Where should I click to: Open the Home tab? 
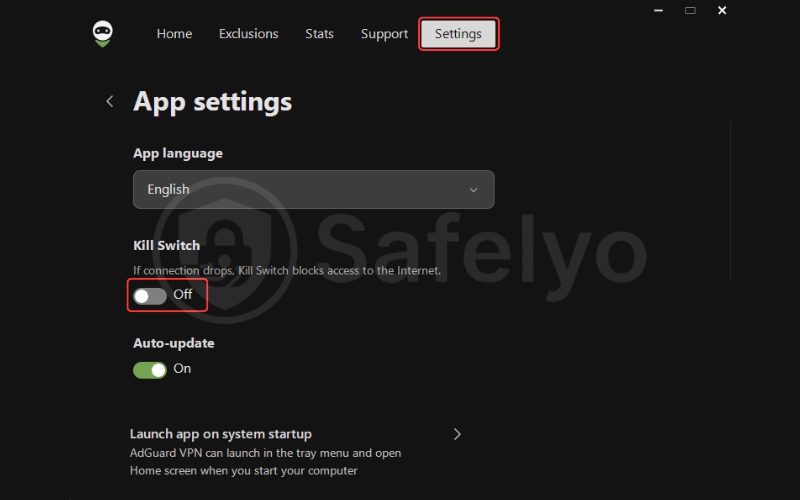(174, 34)
